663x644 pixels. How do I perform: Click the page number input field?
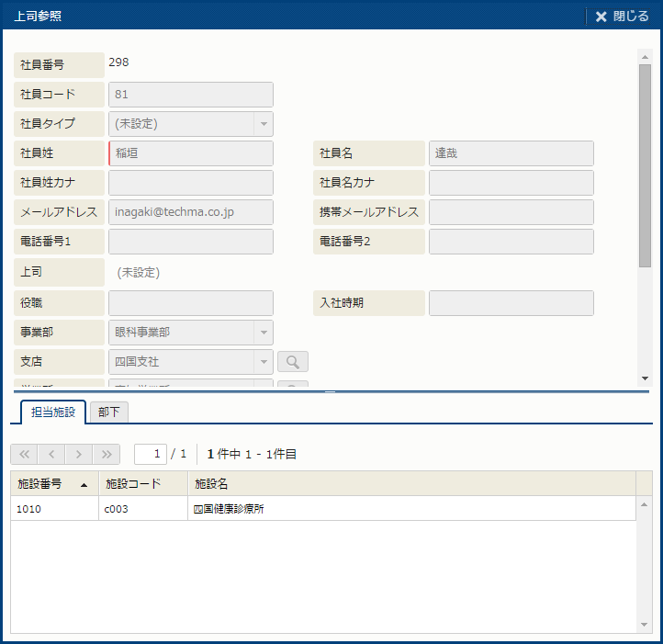pyautogui.click(x=151, y=454)
